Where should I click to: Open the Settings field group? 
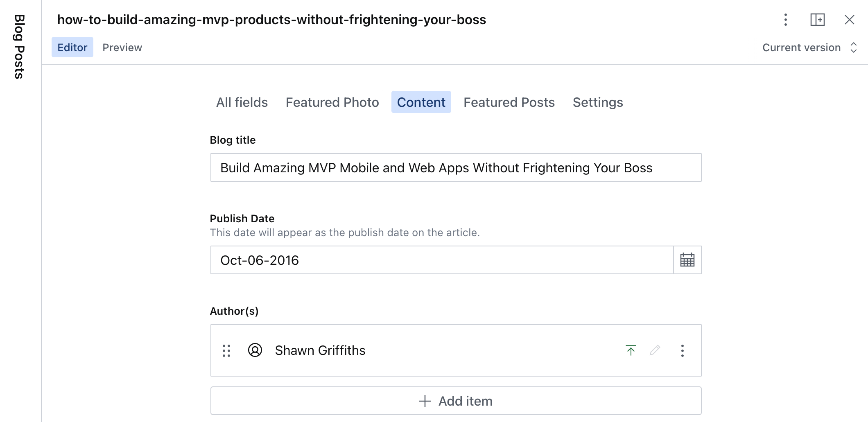(597, 102)
